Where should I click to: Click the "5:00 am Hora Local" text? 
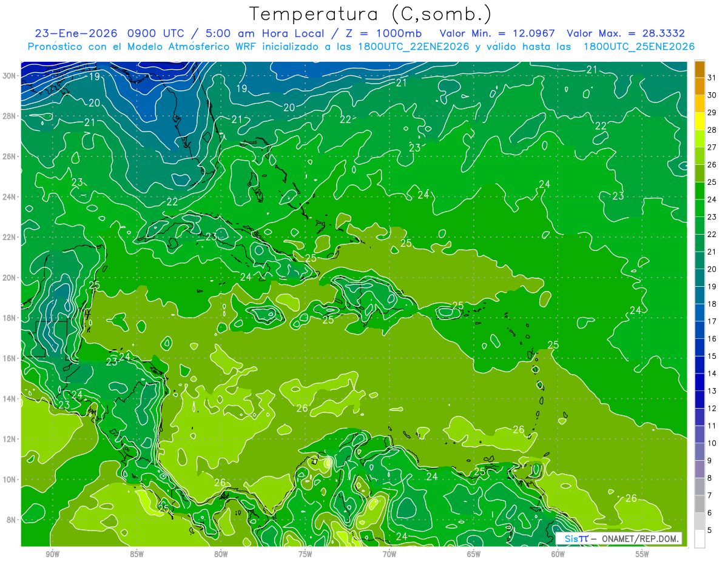(266, 33)
